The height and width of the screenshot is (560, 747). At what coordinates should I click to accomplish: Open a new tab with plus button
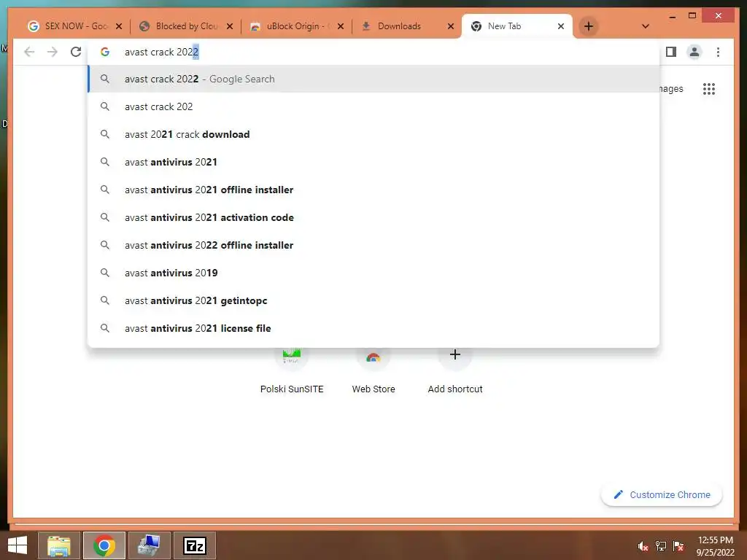[x=589, y=26]
